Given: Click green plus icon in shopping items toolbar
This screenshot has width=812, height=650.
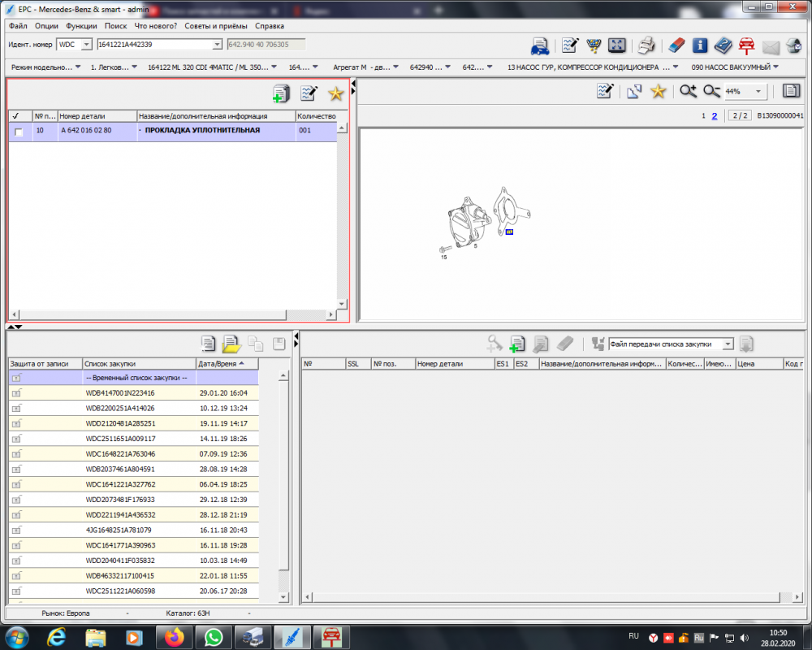Looking at the screenshot, I should pos(516,344).
